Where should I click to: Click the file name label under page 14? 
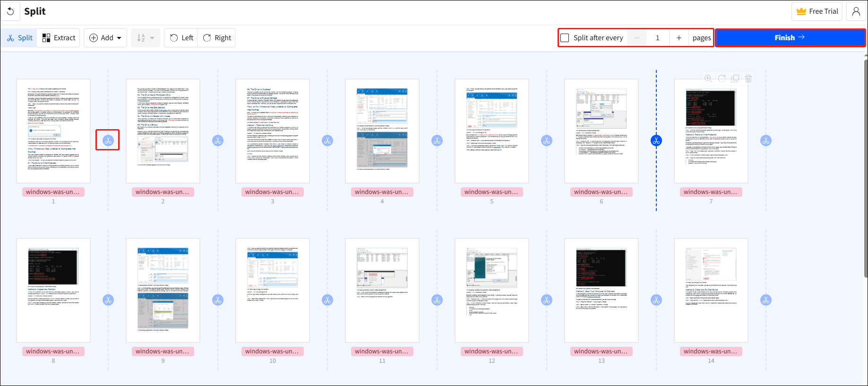[x=711, y=351]
